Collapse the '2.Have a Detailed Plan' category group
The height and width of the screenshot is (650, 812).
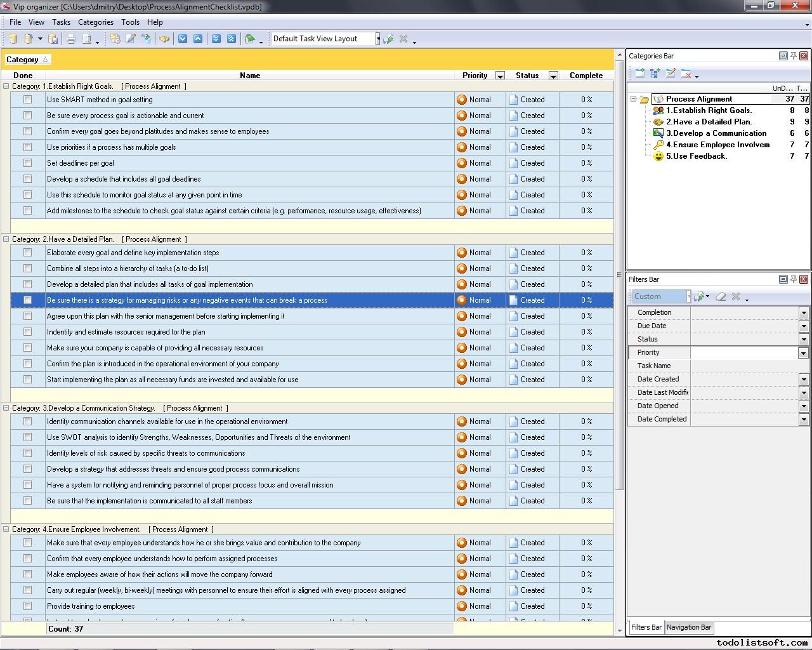coord(6,239)
